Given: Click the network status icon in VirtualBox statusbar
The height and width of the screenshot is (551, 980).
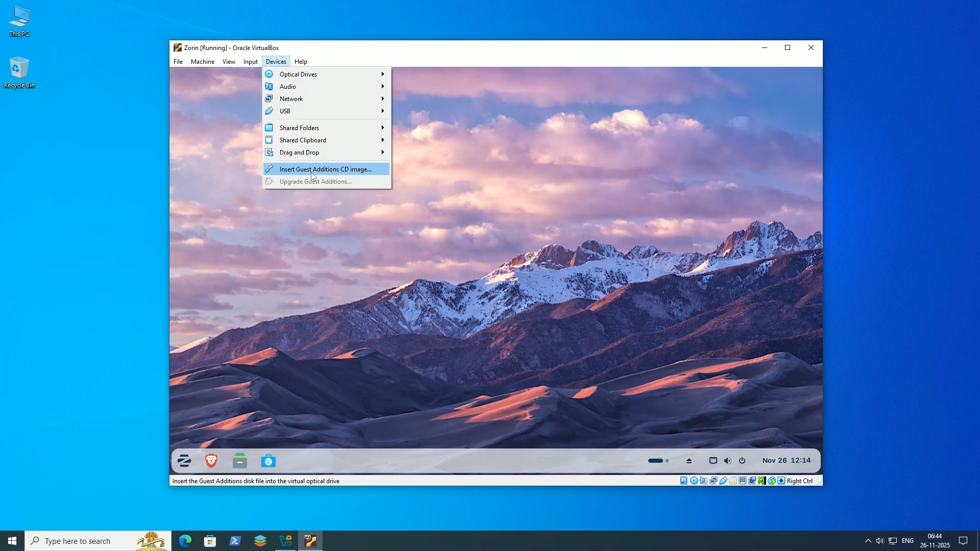Looking at the screenshot, I should coord(714,481).
